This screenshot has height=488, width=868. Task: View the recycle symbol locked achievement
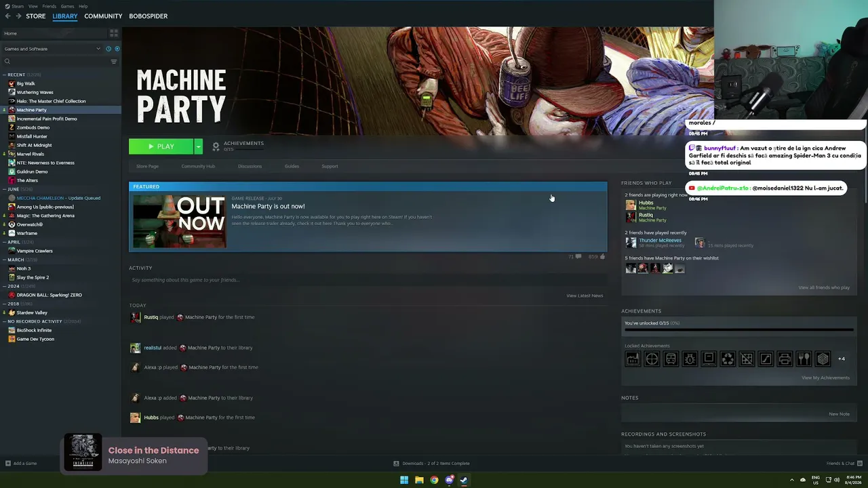(728, 359)
